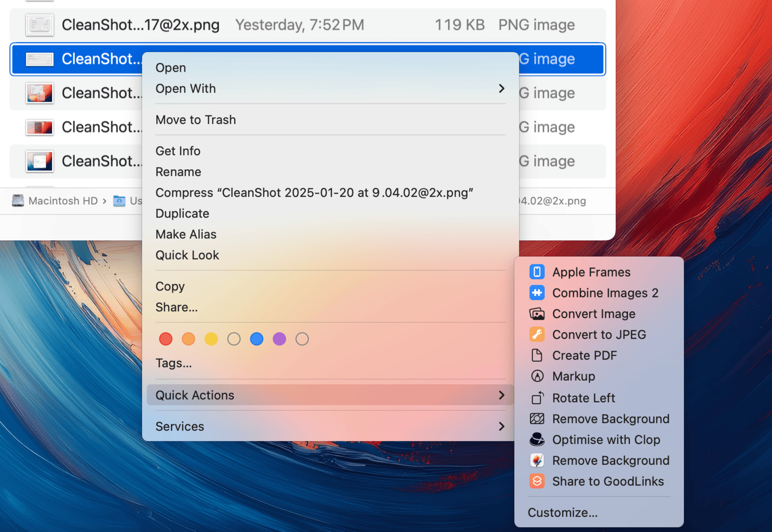
Task: Choose Quick Look
Action: click(330, 255)
